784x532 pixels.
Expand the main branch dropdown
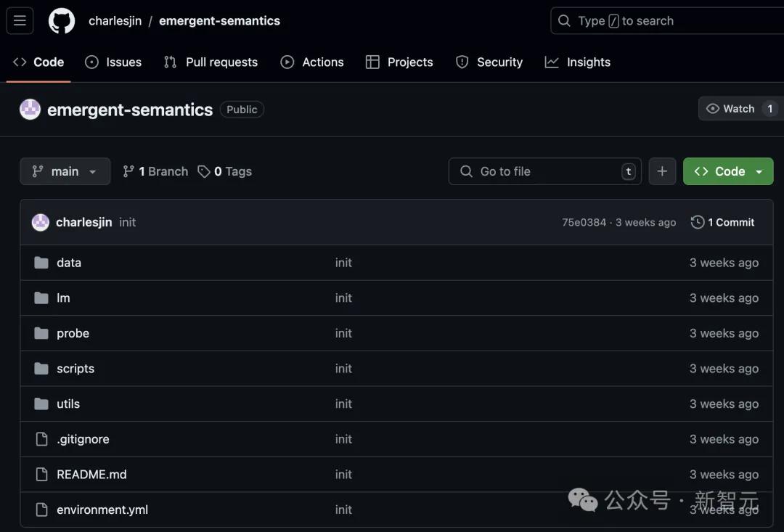click(x=65, y=171)
